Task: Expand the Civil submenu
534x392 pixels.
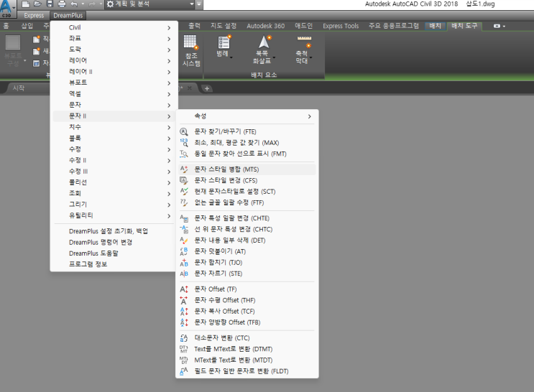Action: (x=114, y=27)
